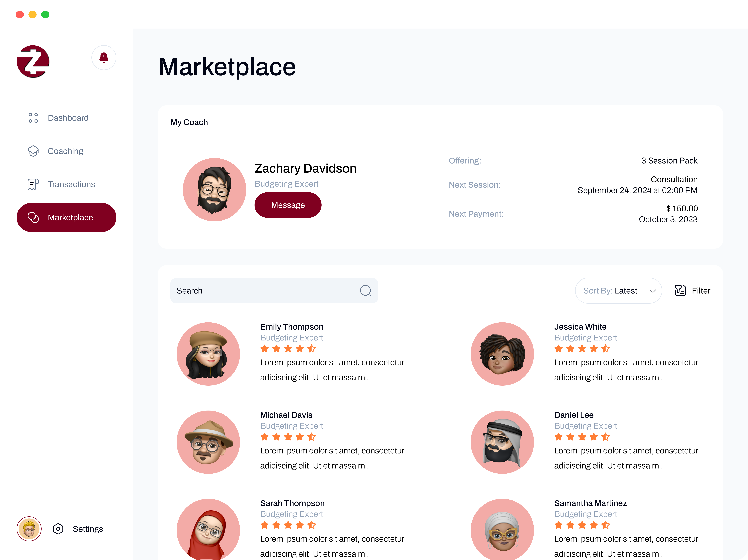748x560 pixels.
Task: Click Jessica White's star rating
Action: [582, 348]
